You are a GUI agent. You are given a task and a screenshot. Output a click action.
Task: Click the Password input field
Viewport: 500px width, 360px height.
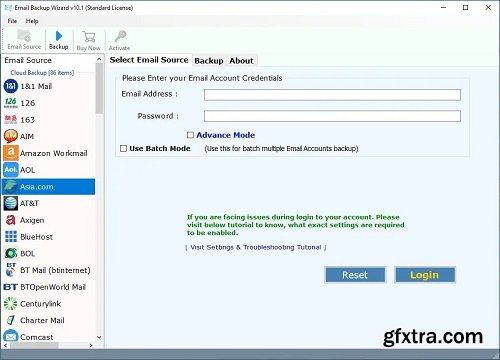332,116
